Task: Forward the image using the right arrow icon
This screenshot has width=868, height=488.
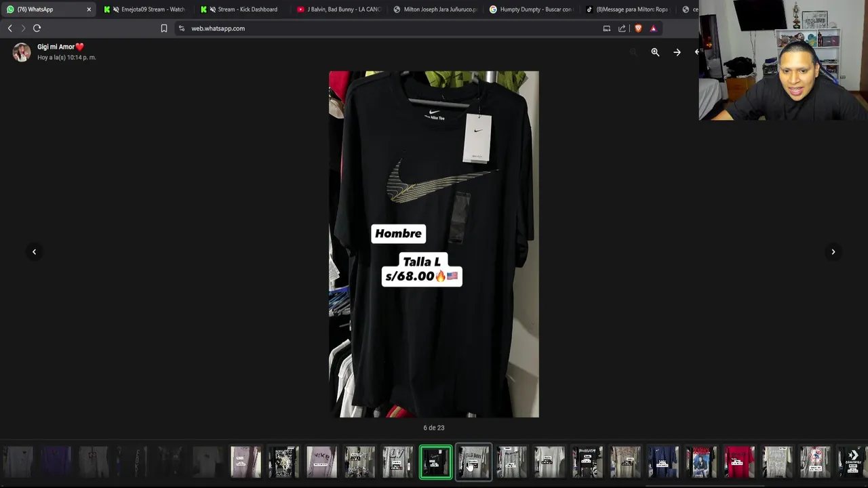Action: (677, 52)
